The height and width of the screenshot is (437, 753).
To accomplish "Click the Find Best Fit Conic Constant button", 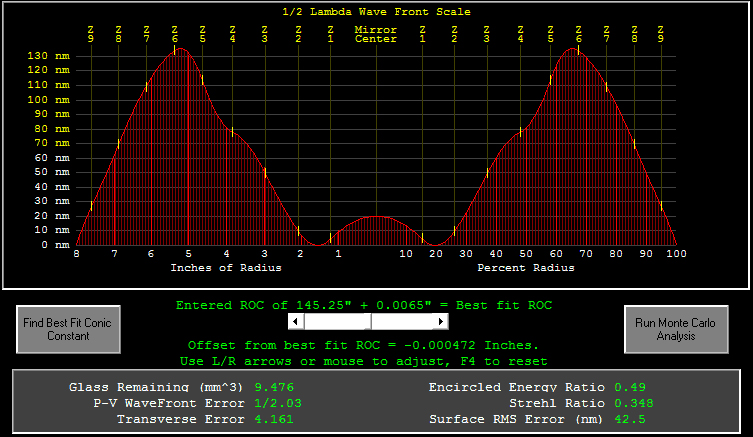I will pos(68,329).
